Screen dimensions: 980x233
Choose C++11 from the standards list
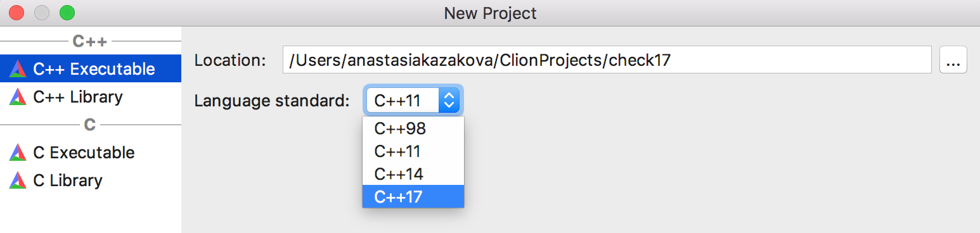pyautogui.click(x=413, y=151)
